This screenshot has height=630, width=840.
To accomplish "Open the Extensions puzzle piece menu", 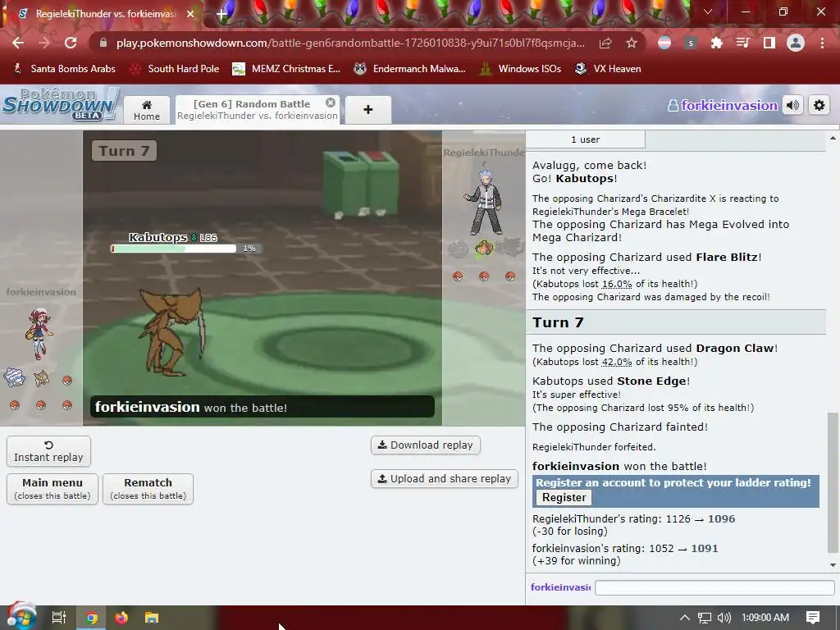I will pos(717,43).
